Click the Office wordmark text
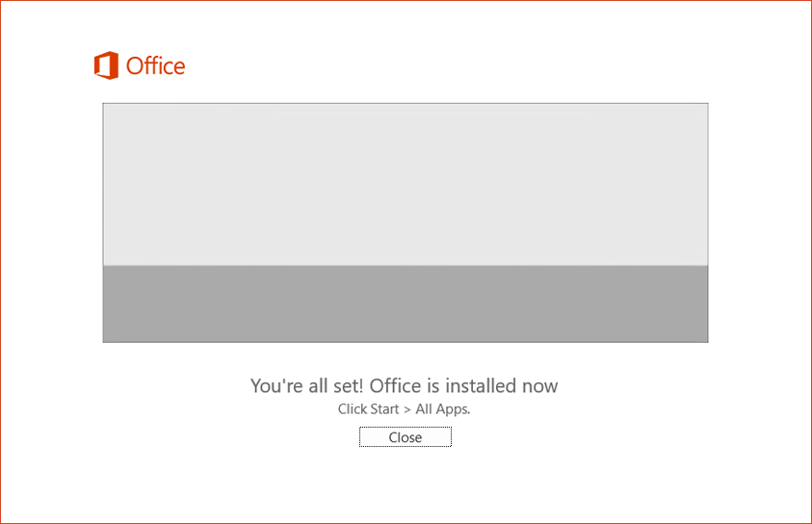812x524 pixels. click(x=155, y=66)
